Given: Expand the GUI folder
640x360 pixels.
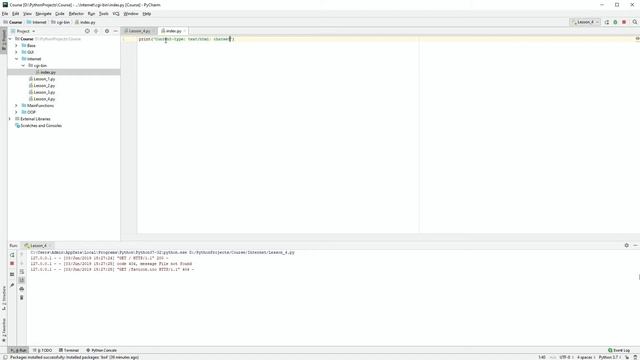Looking at the screenshot, I should tap(16, 52).
